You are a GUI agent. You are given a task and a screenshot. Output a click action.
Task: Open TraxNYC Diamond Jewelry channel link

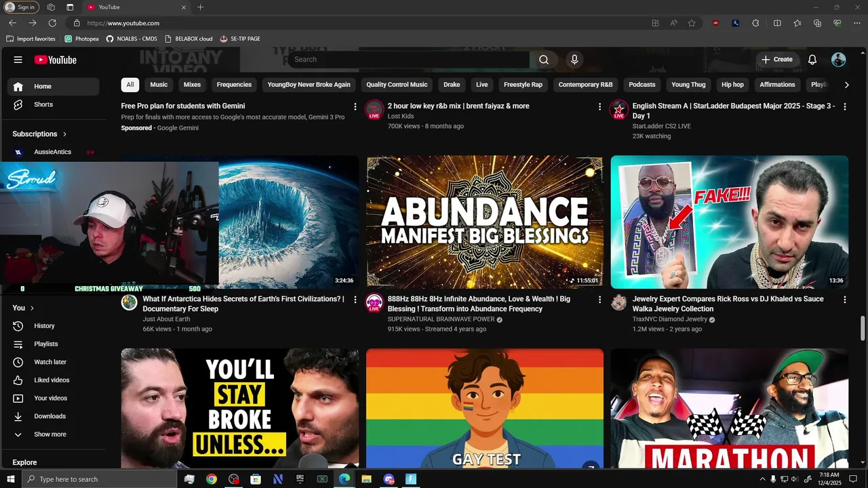click(669, 319)
